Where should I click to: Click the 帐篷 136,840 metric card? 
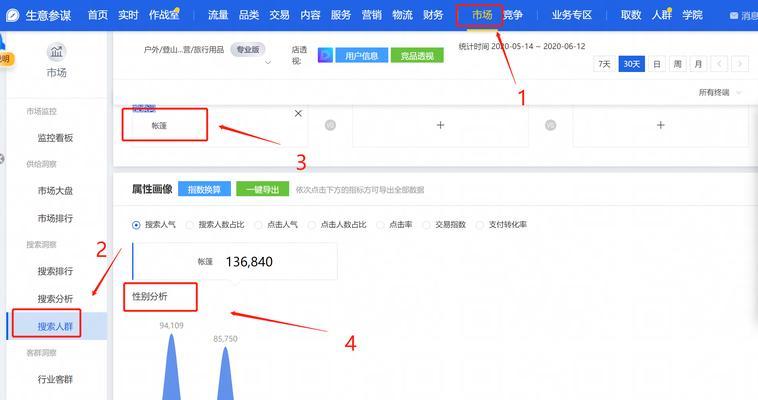click(x=235, y=262)
